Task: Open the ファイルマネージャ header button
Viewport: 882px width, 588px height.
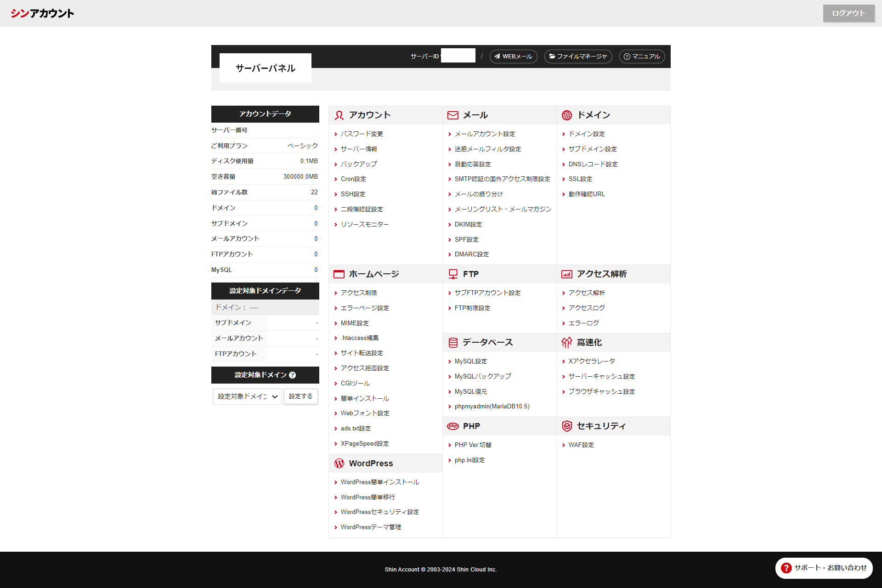Action: [578, 57]
